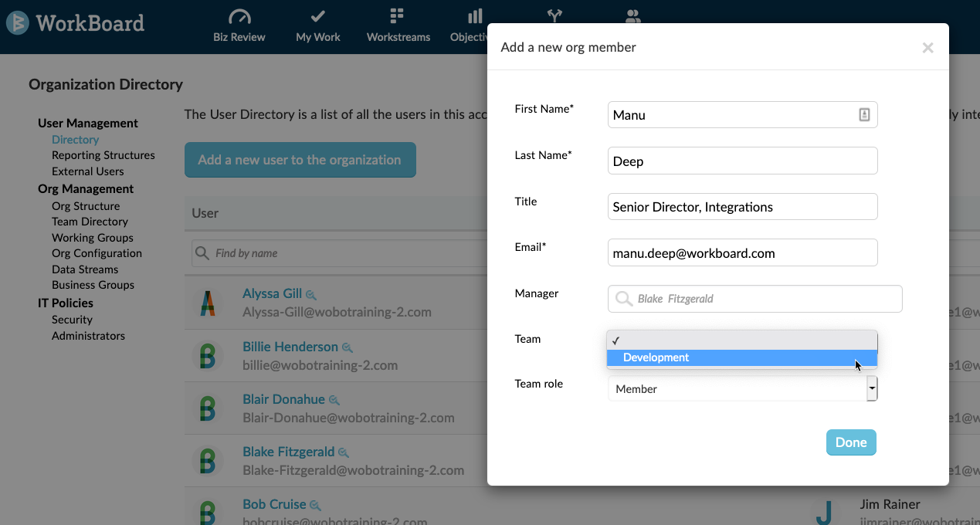Click Org Management heading
Image resolution: width=980 pixels, height=525 pixels.
point(86,189)
